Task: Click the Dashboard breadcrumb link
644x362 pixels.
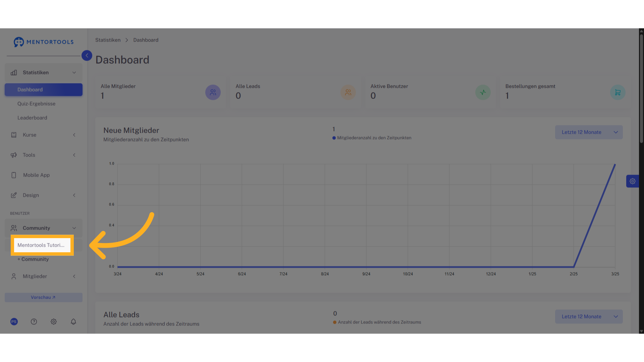Action: 146,40
